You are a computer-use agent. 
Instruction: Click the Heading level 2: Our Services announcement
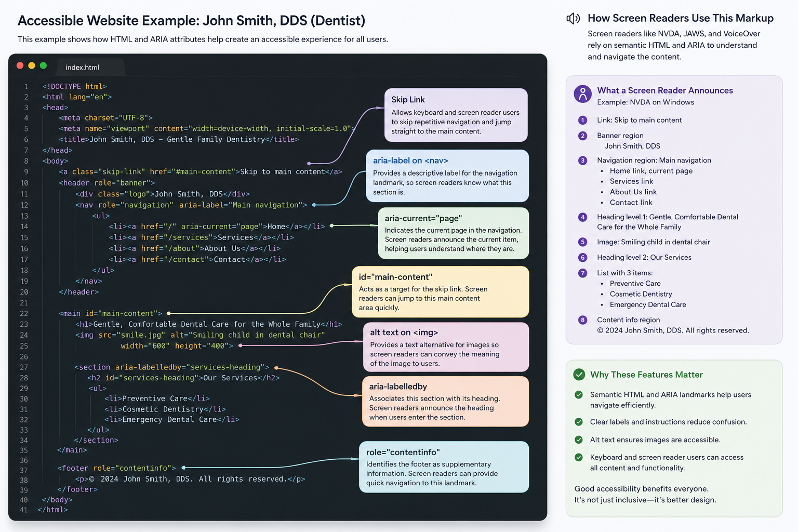pos(644,258)
